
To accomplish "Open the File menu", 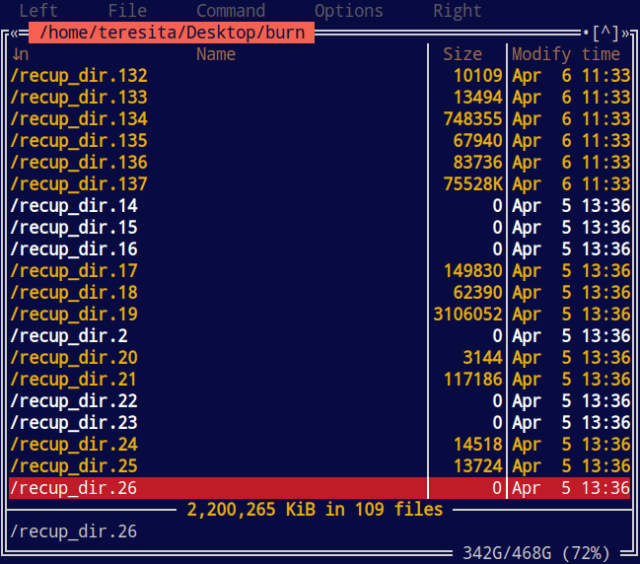I will pos(127,11).
